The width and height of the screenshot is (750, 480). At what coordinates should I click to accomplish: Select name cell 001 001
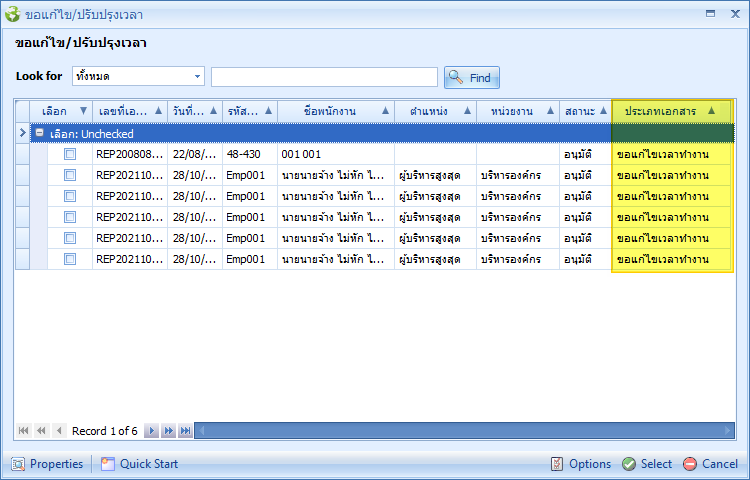[336, 154]
